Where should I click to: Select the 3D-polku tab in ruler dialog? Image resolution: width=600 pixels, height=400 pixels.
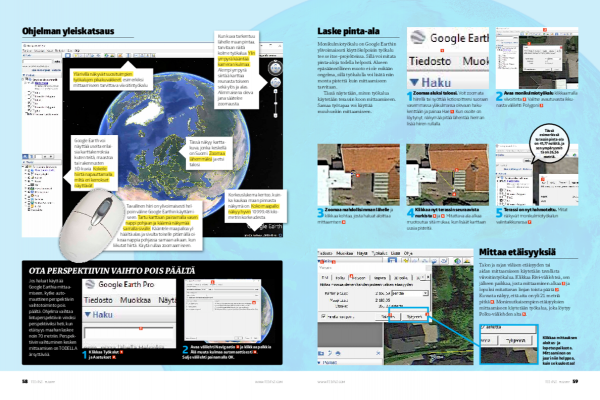coord(401,277)
